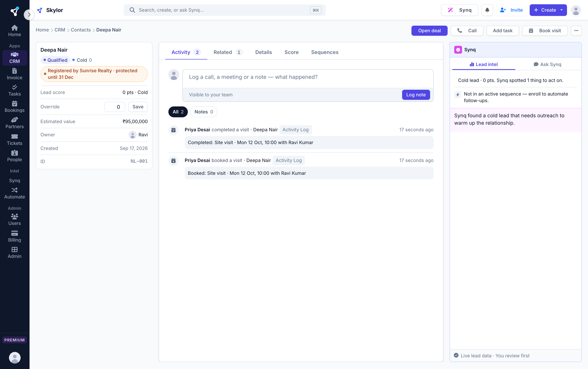
Task: Click the Log note button
Action: [x=416, y=95]
